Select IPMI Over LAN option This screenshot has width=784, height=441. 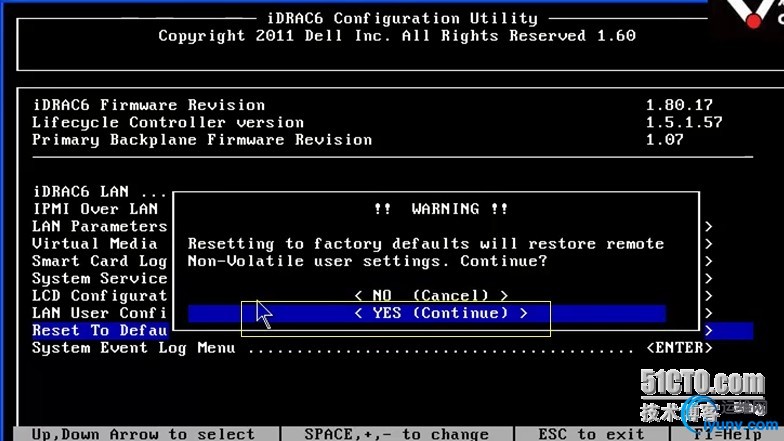pyautogui.click(x=95, y=209)
